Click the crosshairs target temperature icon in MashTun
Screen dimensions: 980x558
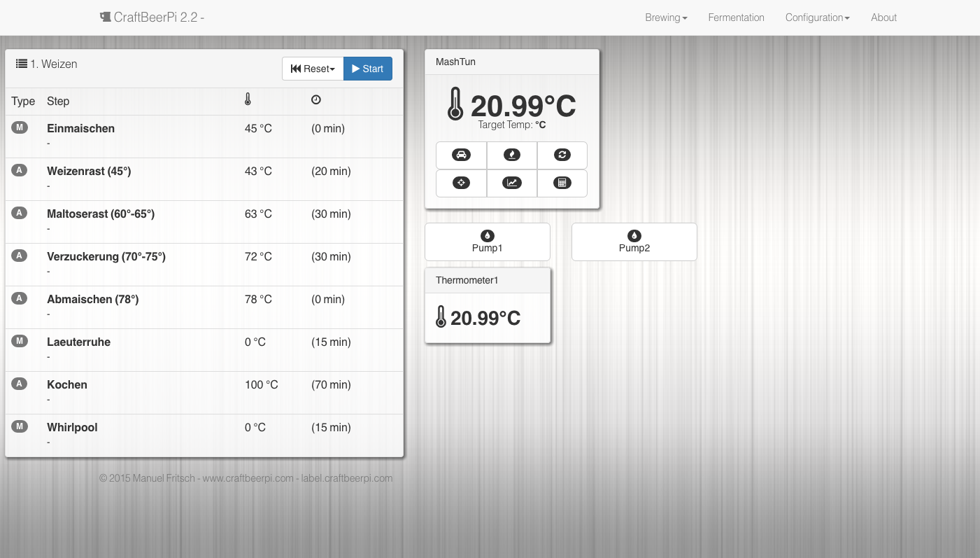click(x=461, y=183)
